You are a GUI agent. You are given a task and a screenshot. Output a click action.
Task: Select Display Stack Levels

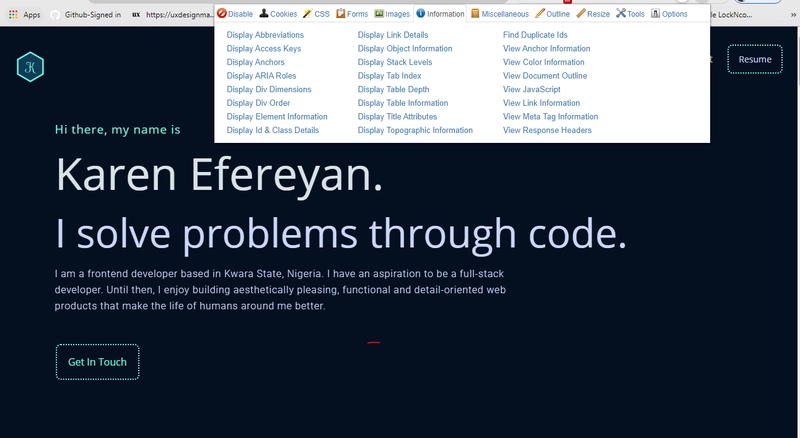click(395, 62)
